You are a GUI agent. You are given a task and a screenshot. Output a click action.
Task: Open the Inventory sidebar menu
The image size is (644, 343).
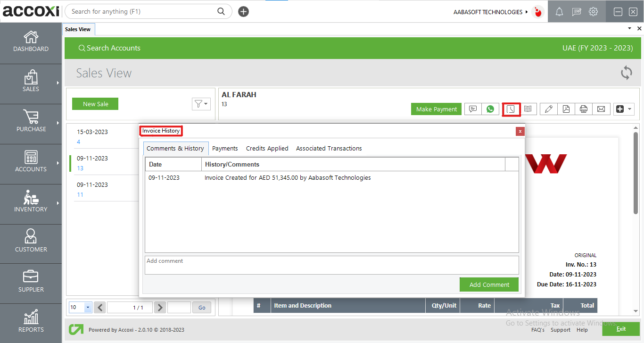(31, 202)
